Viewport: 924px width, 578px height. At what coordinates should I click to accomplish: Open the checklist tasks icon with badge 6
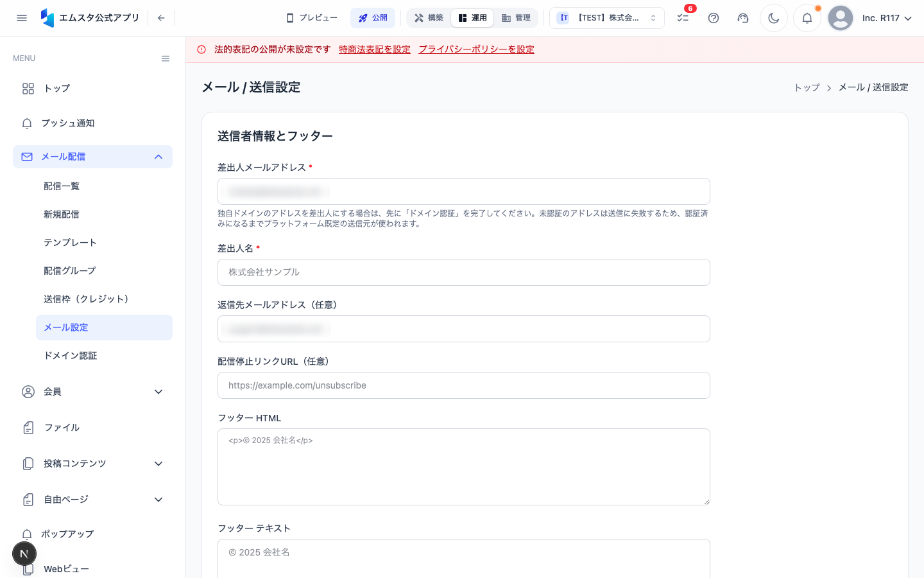coord(683,18)
